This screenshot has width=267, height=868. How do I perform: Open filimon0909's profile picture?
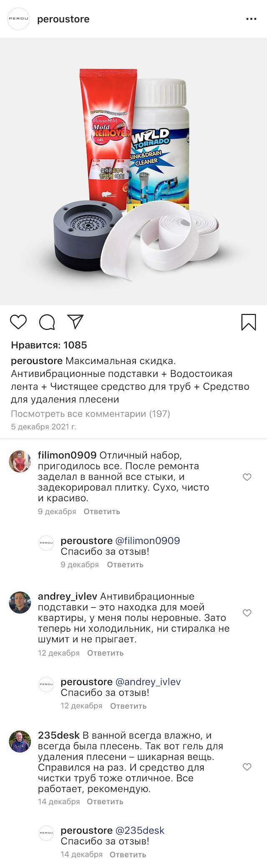(20, 461)
